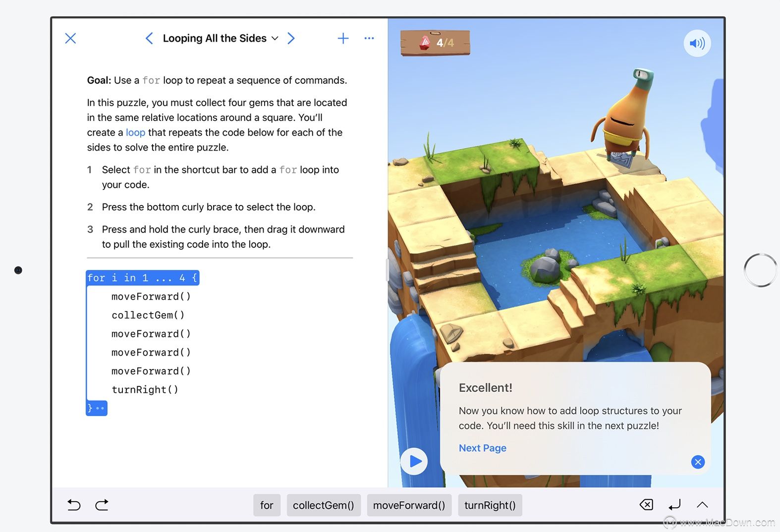Open the blue 'loop' glossary link

(x=135, y=132)
